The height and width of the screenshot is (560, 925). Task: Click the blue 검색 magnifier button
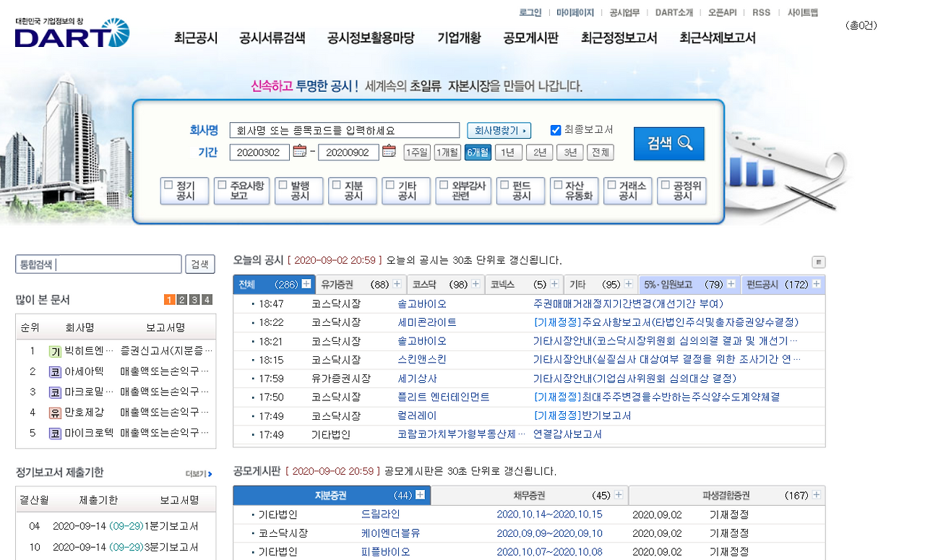point(668,144)
